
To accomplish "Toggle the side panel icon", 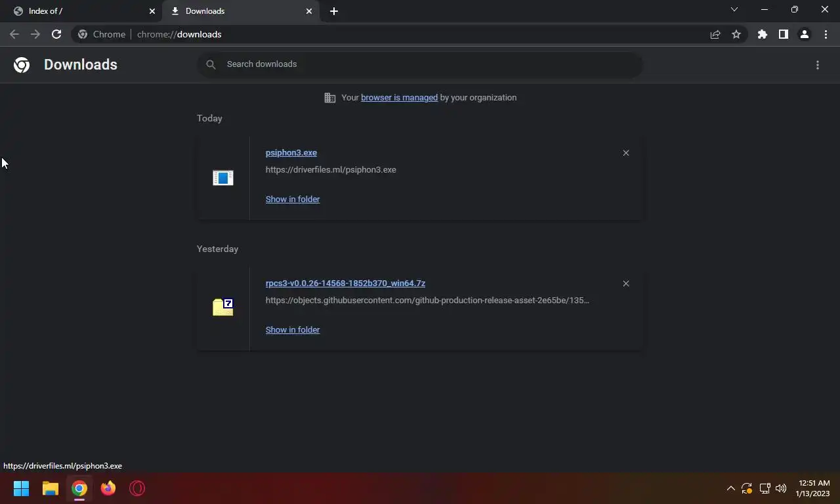I will (x=784, y=34).
